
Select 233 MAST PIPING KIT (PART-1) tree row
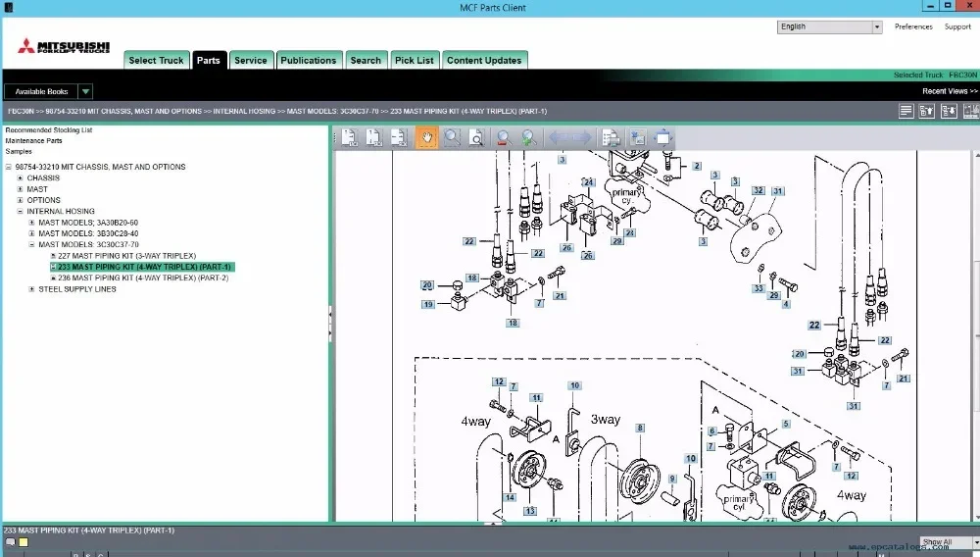tap(142, 267)
